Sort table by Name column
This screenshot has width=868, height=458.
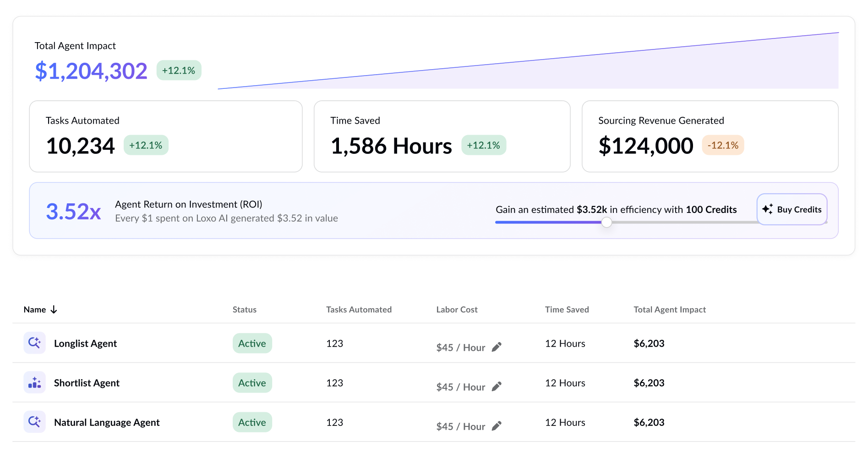40,310
